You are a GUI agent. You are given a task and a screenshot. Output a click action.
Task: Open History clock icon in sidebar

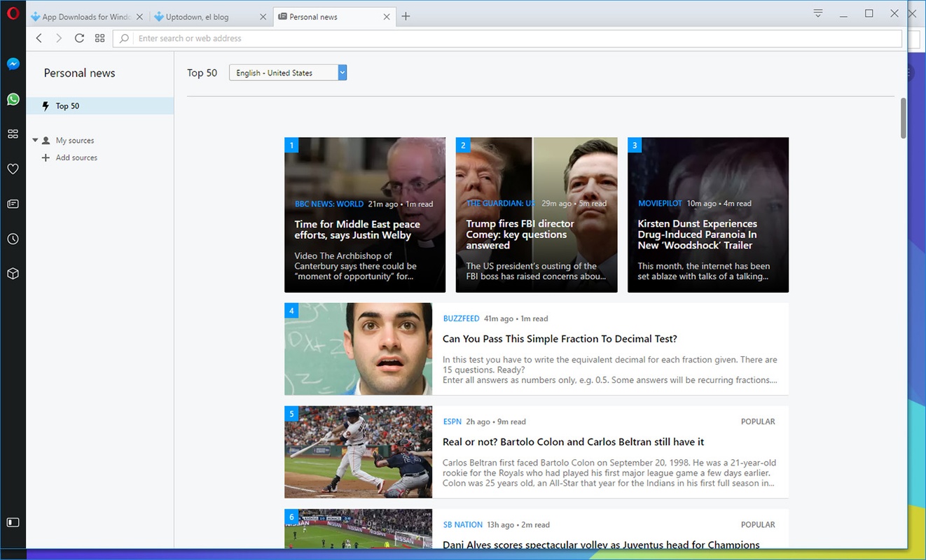[13, 239]
